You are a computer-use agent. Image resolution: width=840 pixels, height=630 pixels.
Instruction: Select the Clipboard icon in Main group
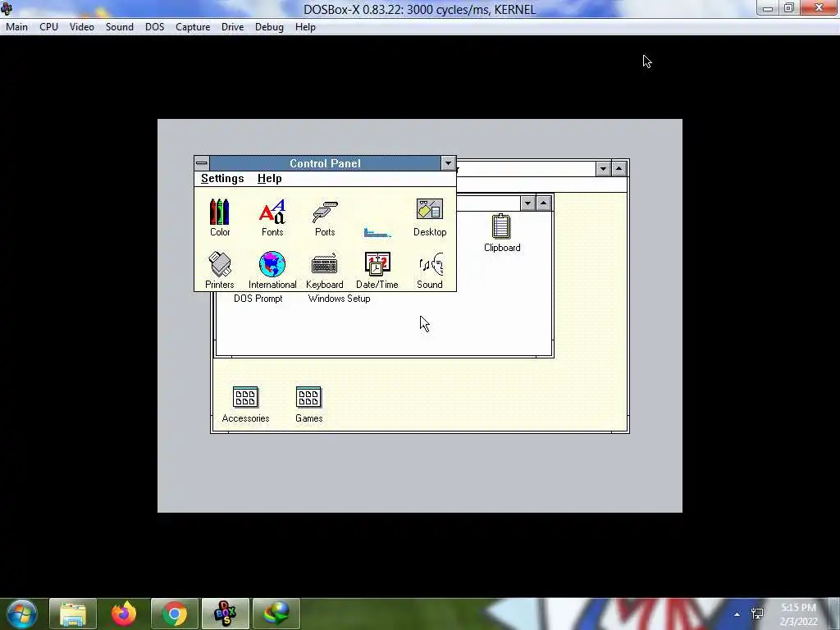(502, 232)
